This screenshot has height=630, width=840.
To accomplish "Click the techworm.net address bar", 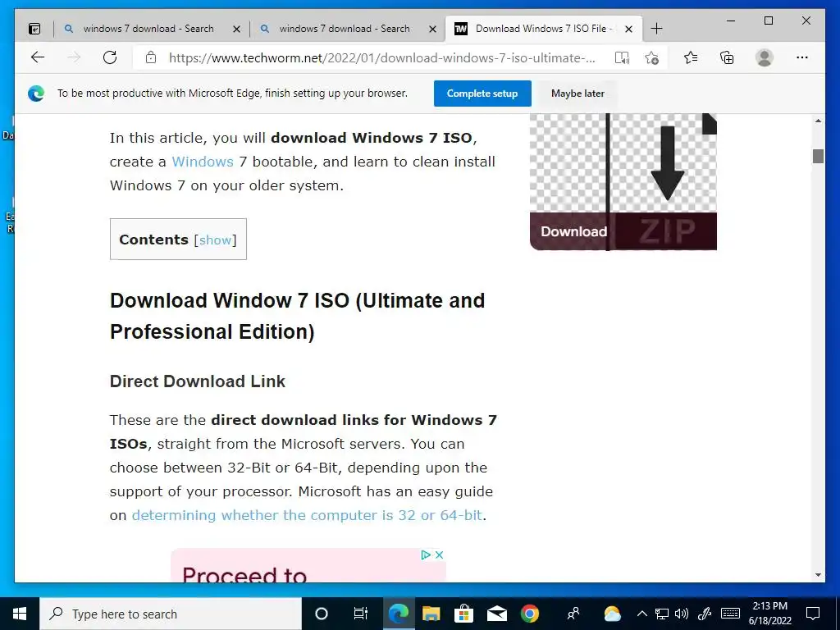I will pyautogui.click(x=382, y=58).
